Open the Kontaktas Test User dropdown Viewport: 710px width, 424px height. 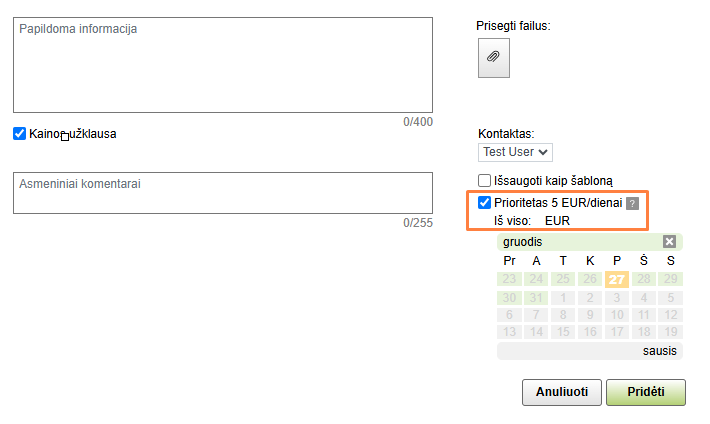pos(515,152)
